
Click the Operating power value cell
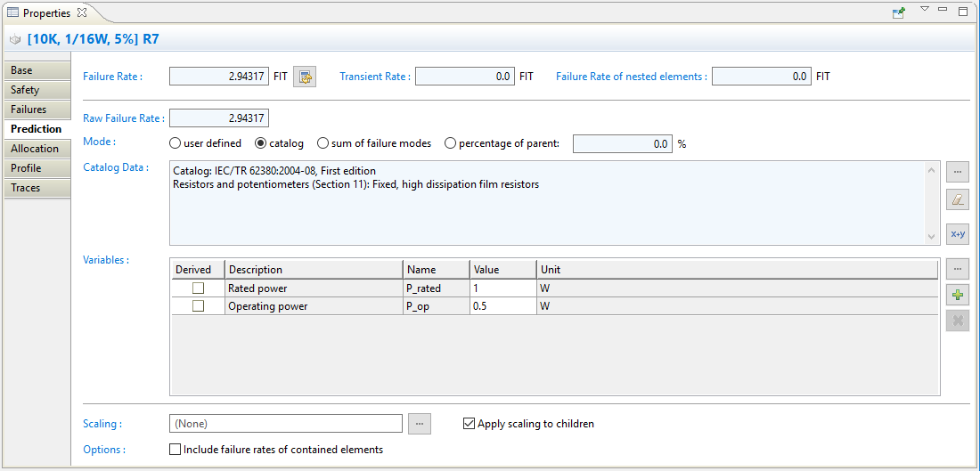click(502, 306)
